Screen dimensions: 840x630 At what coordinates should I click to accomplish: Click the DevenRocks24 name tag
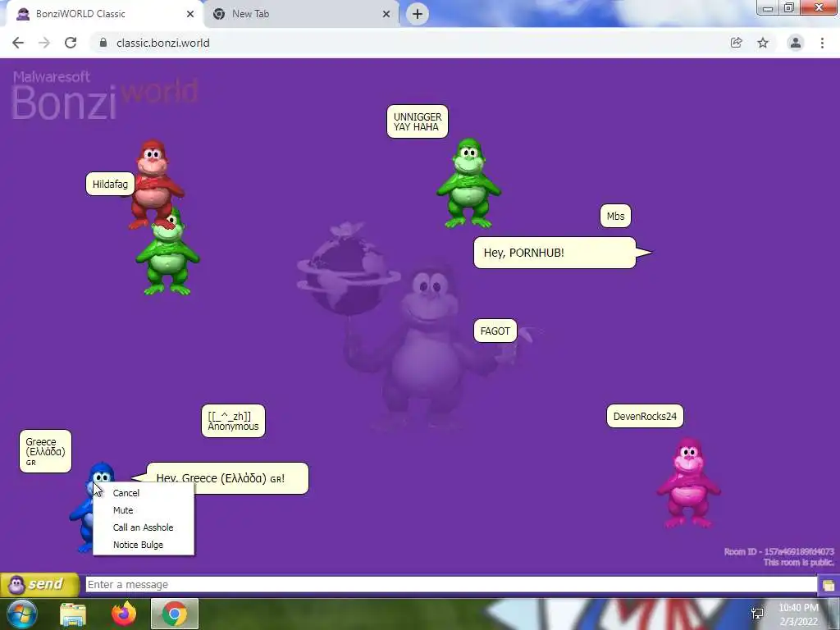645,416
